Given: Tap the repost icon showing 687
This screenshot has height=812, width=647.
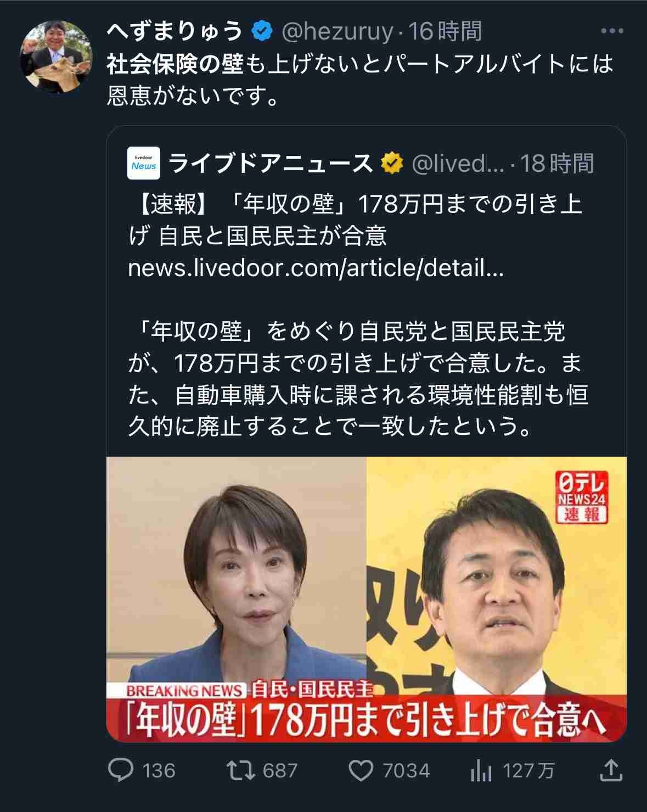Looking at the screenshot, I should click(241, 770).
